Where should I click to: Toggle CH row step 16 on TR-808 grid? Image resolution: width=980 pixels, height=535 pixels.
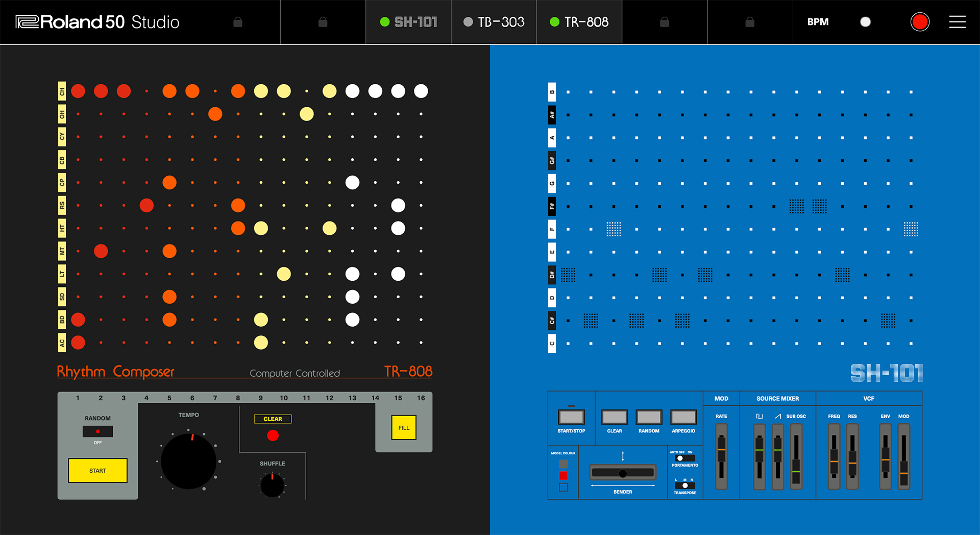(x=421, y=91)
